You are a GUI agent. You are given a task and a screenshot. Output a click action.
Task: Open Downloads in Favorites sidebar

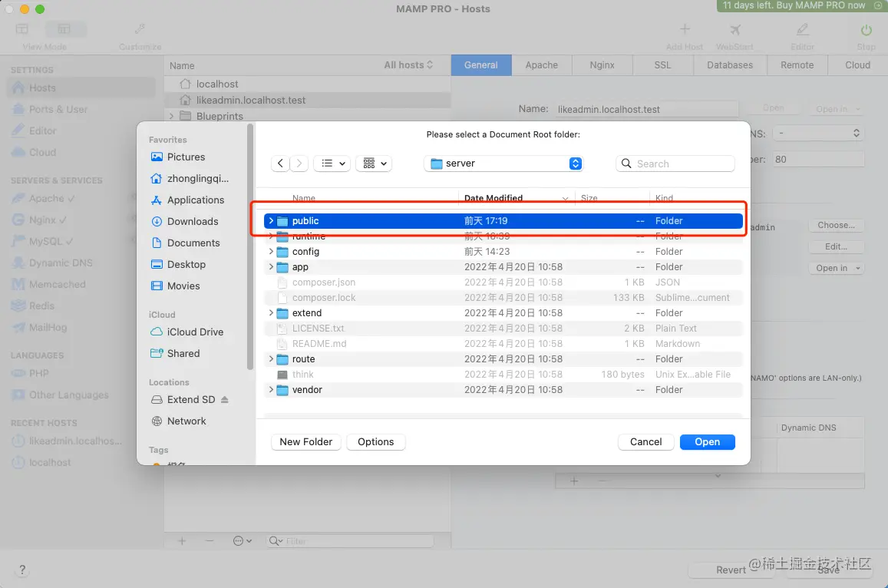185,222
